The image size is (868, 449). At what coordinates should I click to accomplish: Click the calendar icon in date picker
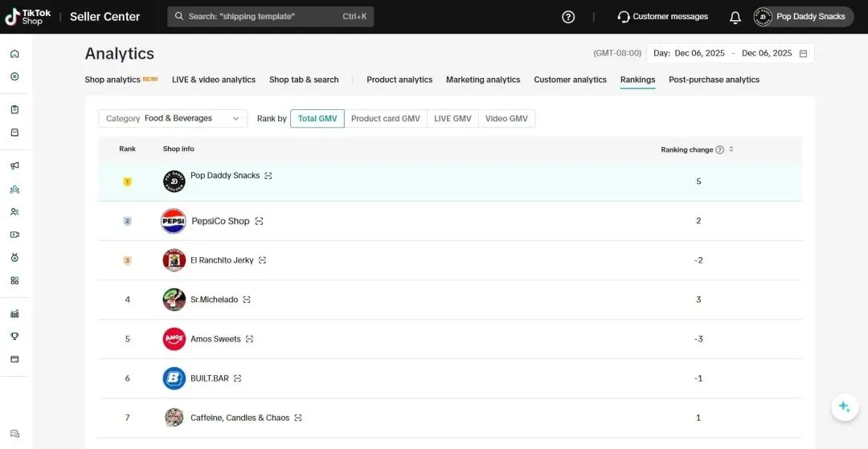803,54
